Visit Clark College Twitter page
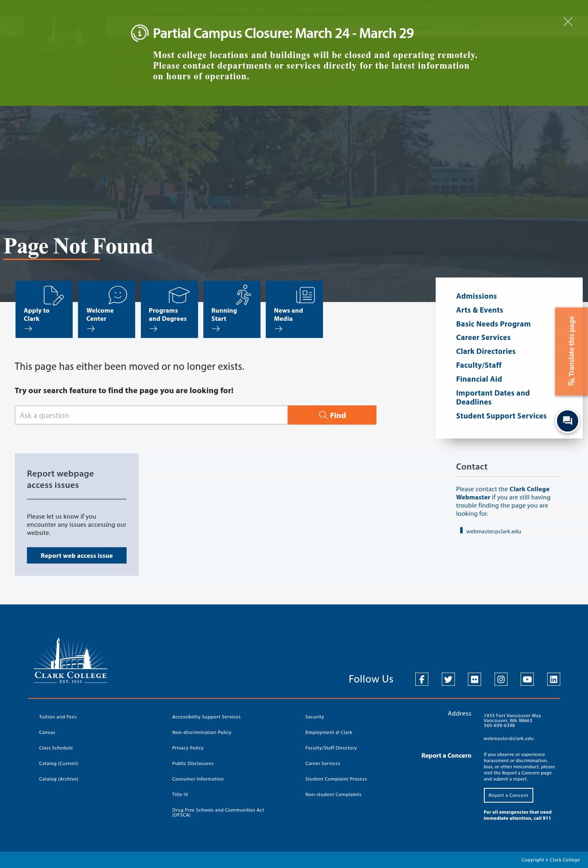 [448, 679]
